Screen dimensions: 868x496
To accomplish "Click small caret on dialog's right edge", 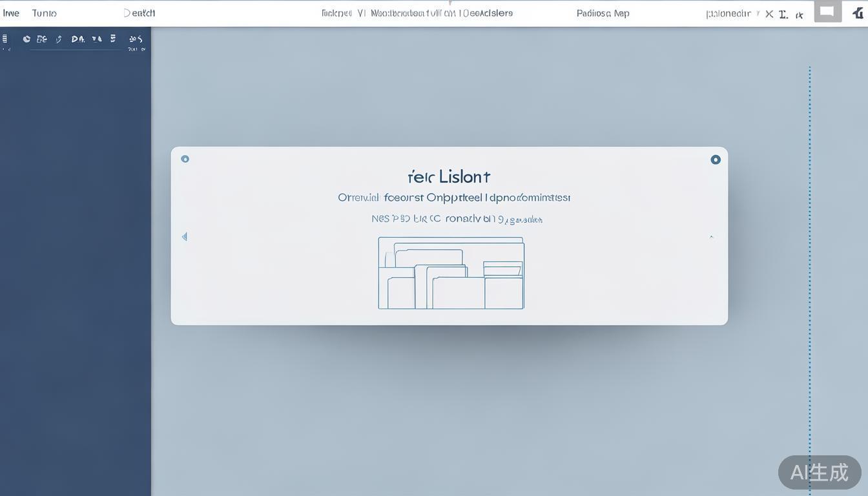I will pos(712,237).
